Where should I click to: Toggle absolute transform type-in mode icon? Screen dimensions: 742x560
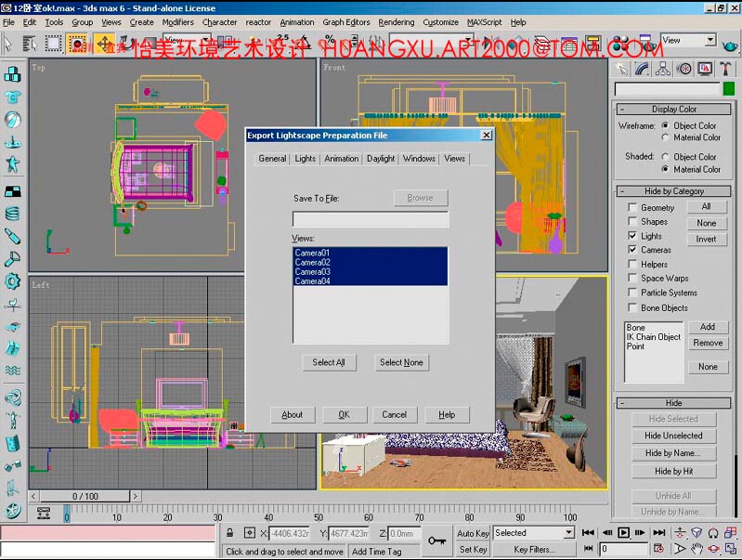[250, 532]
